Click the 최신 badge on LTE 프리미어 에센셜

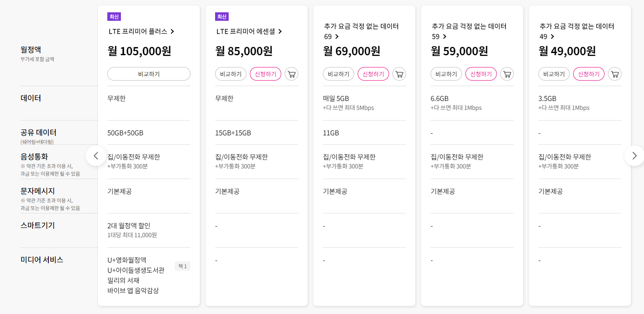pos(222,17)
